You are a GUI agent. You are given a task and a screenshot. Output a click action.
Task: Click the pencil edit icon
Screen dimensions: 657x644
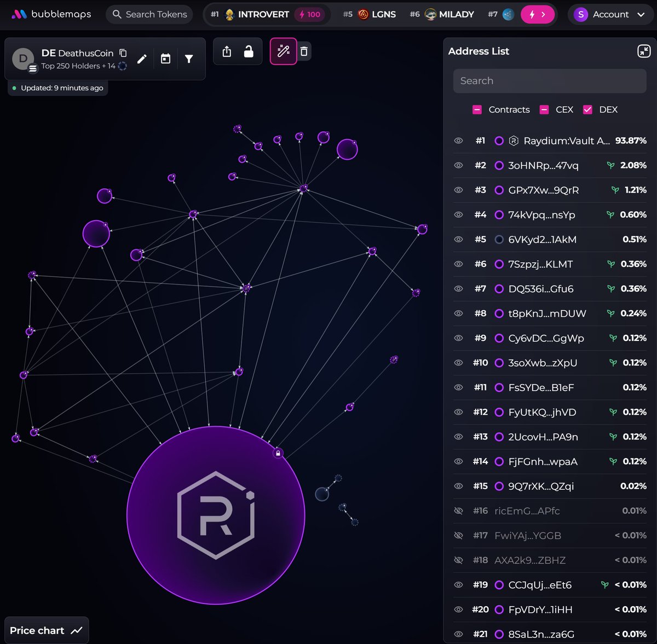click(x=142, y=59)
